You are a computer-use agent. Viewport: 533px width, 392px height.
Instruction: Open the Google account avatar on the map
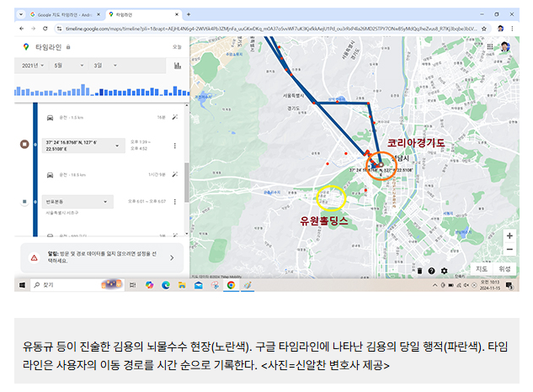point(505,46)
